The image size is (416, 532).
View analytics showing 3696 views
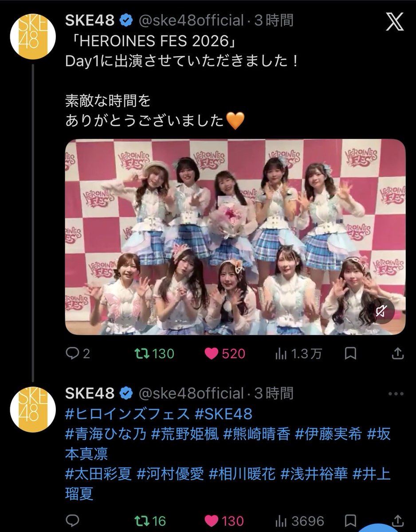tap(300, 520)
